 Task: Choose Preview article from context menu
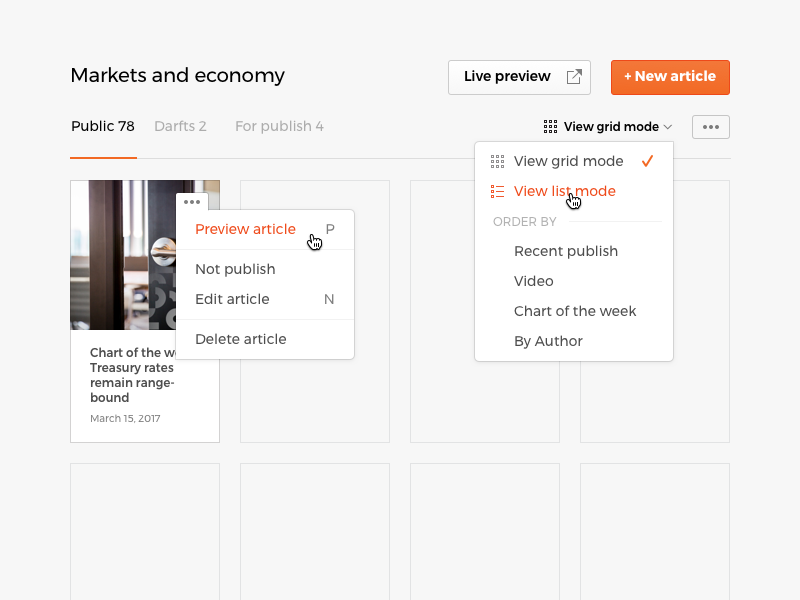245,229
